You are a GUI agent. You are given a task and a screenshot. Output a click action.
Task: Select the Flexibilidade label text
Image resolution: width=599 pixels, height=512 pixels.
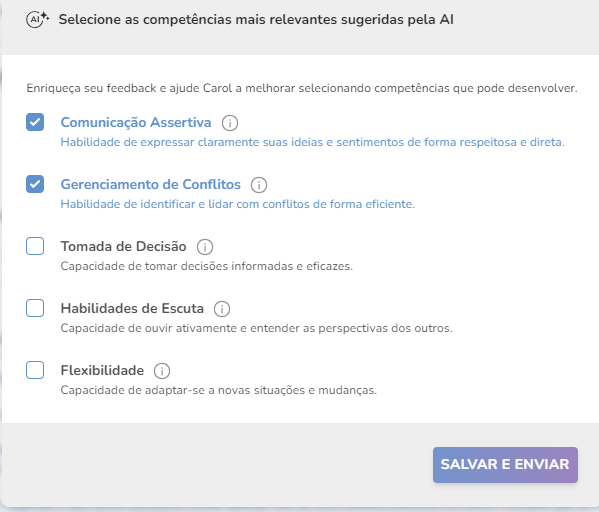pos(102,370)
